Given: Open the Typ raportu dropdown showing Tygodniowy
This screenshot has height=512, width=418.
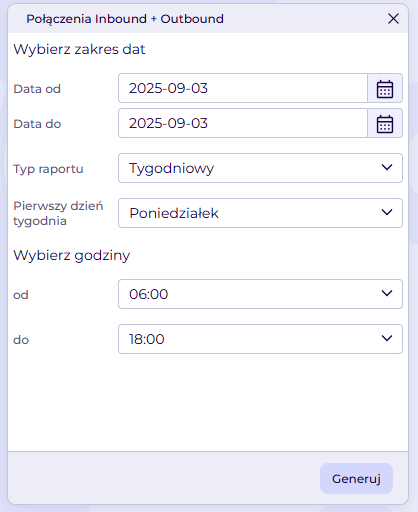Looking at the screenshot, I should (260, 168).
